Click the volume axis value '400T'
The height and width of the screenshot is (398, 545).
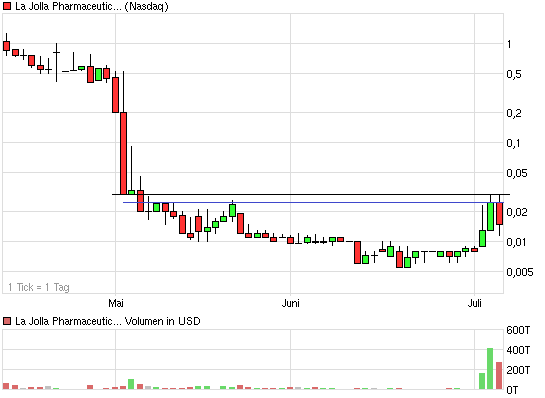(518, 350)
